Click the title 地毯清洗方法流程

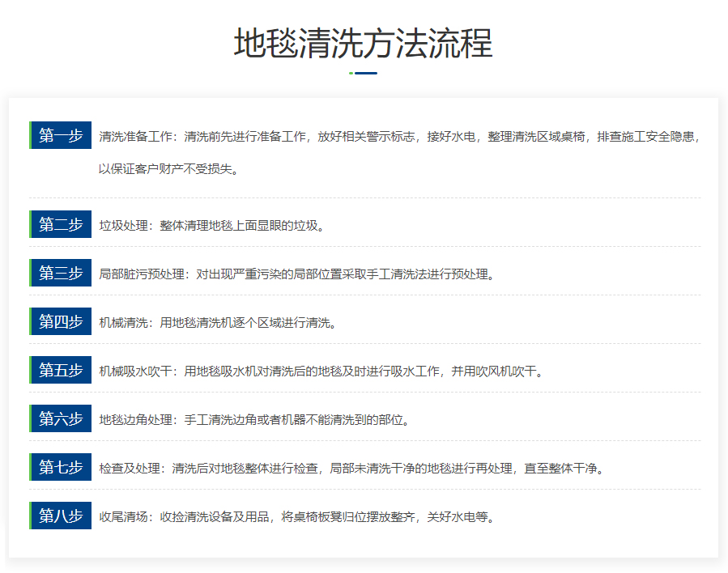pos(363,43)
